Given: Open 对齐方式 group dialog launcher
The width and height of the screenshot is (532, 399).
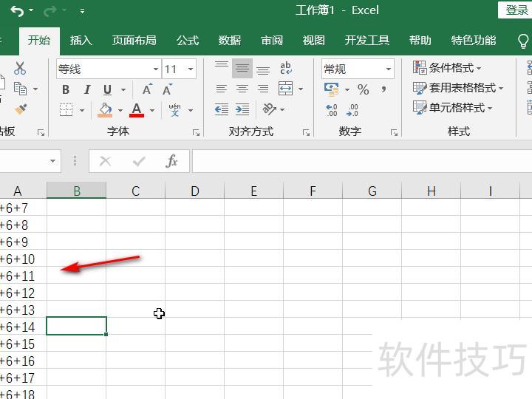Looking at the screenshot, I should point(306,133).
